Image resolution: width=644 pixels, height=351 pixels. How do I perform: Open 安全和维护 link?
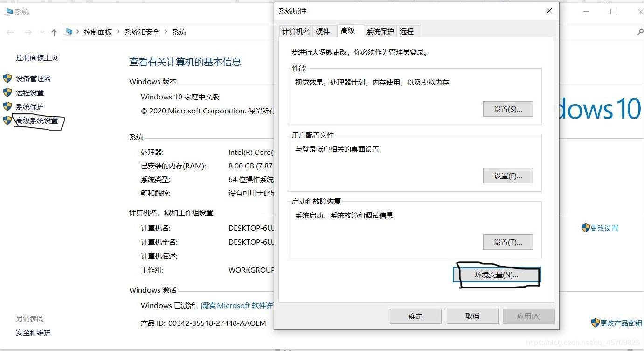pos(33,333)
